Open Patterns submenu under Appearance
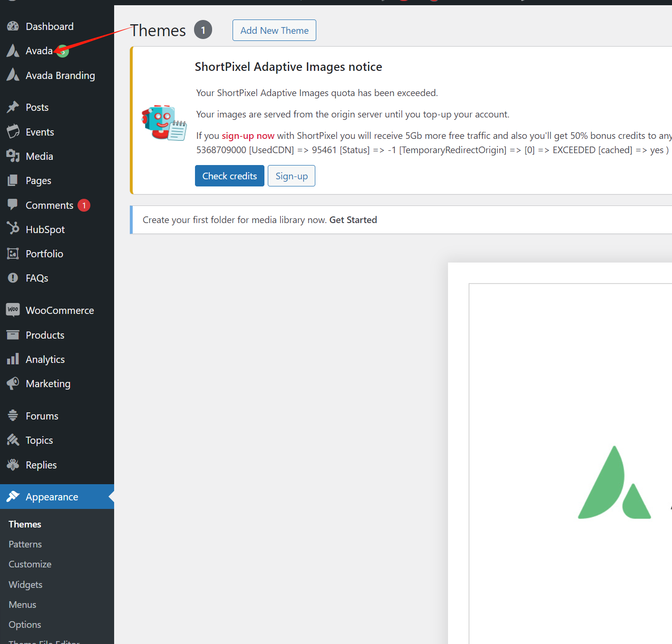 click(x=25, y=544)
